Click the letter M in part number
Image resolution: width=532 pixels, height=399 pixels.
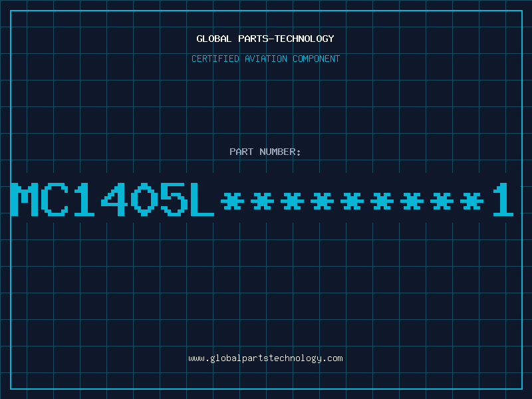pyautogui.click(x=25, y=199)
